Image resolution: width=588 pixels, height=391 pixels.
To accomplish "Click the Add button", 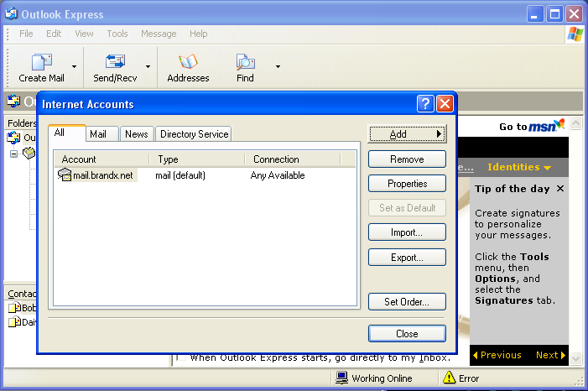I will click(408, 134).
